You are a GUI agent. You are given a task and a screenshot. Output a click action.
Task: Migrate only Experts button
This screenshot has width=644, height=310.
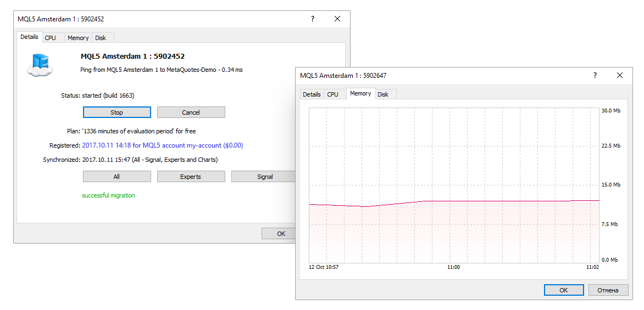pyautogui.click(x=191, y=177)
